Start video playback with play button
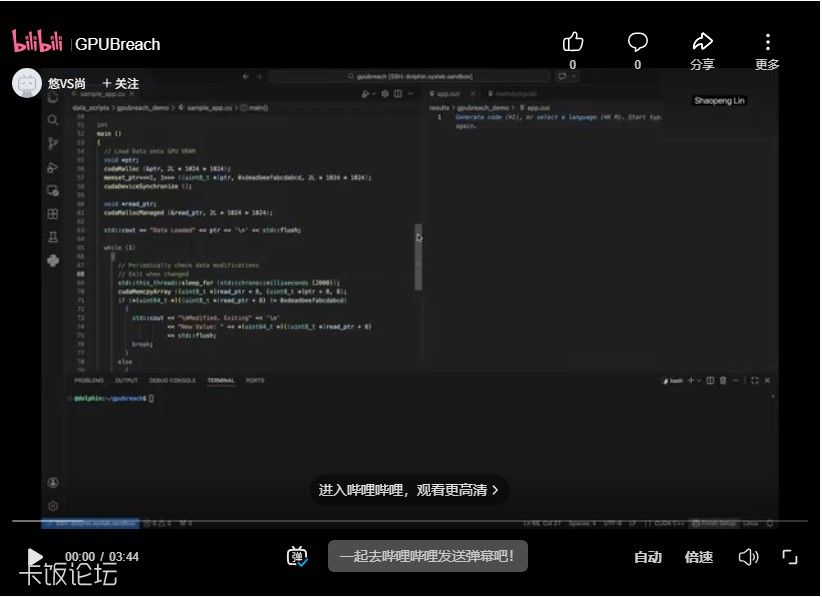 35,557
